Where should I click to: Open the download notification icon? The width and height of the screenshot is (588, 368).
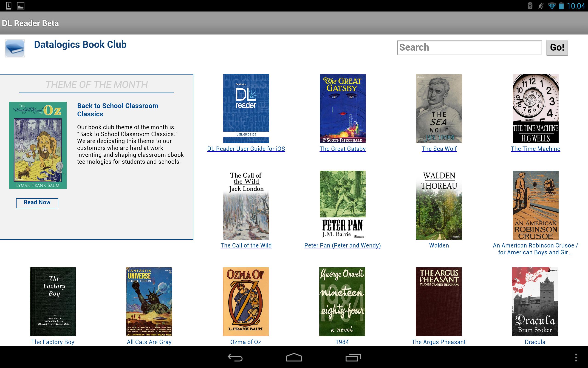[x=8, y=6]
